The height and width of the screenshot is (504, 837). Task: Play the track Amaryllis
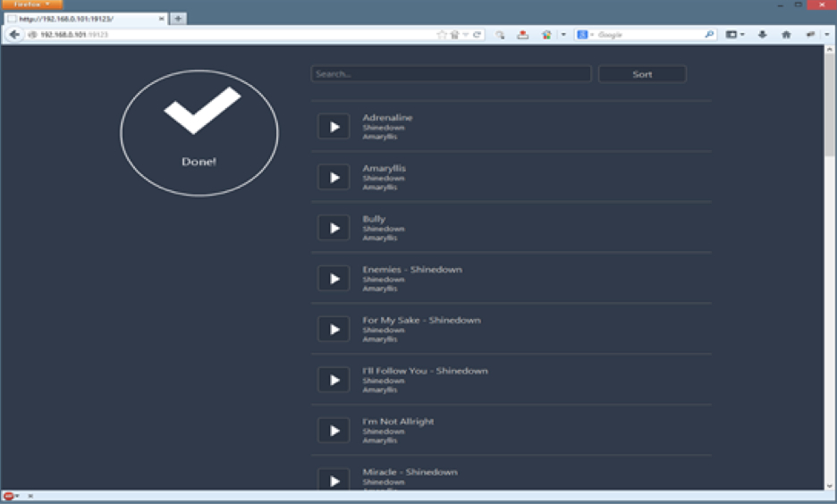(334, 177)
